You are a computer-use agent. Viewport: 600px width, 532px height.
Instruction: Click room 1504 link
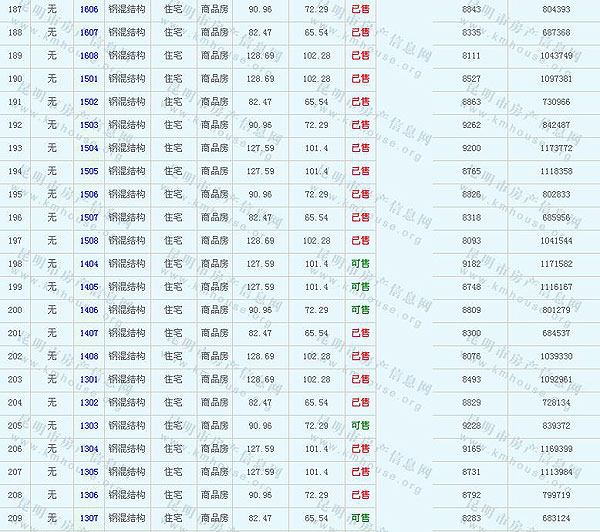coord(89,148)
